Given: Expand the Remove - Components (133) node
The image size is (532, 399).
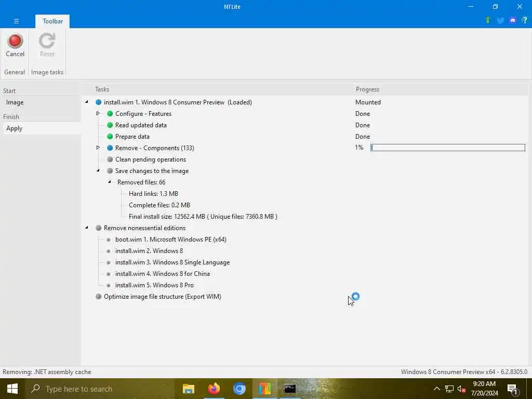Looking at the screenshot, I should point(98,148).
